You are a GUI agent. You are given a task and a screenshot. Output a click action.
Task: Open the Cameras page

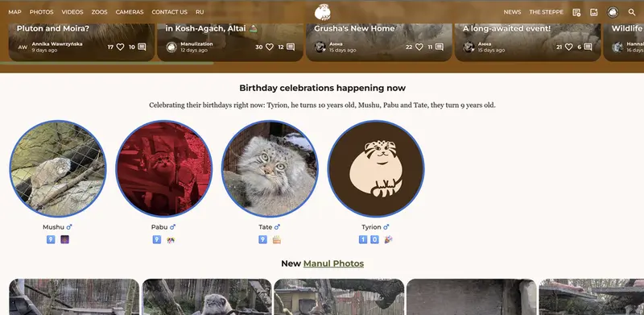tap(130, 12)
